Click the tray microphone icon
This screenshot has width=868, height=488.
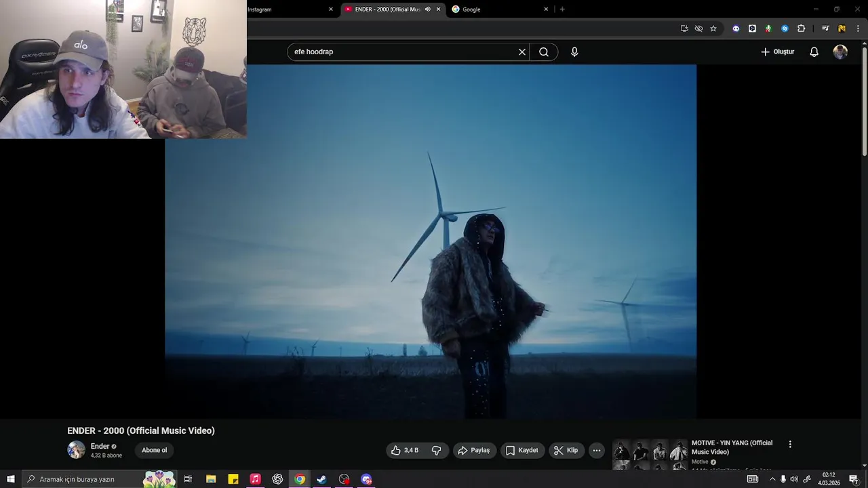coord(783,479)
